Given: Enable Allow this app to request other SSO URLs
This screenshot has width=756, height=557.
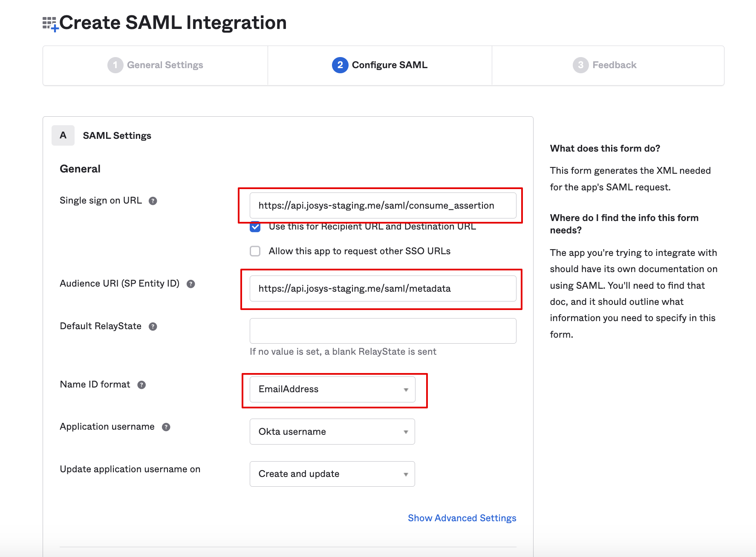Looking at the screenshot, I should [x=255, y=251].
